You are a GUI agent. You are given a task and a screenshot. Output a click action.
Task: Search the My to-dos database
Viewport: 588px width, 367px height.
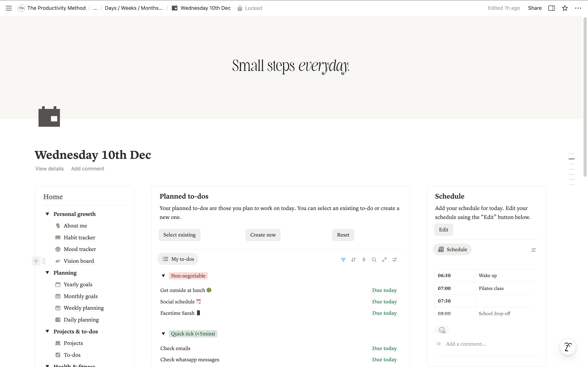[374, 260]
